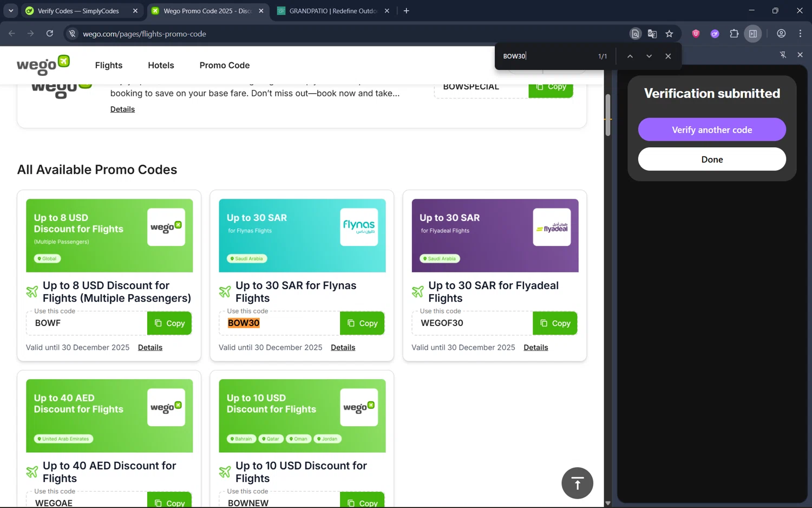The height and width of the screenshot is (508, 812).
Task: Open the Flights menu
Action: pos(109,65)
